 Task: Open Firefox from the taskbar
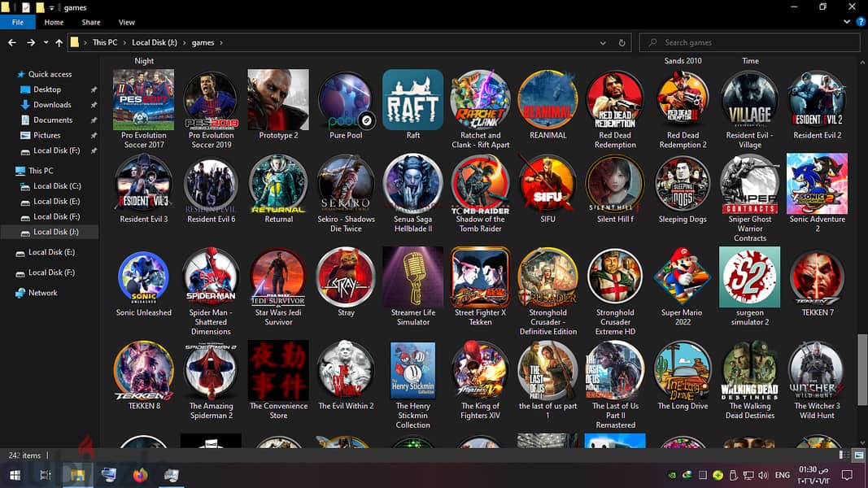point(140,475)
